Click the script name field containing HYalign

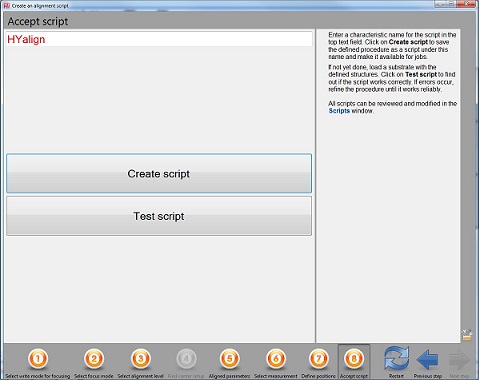159,39
